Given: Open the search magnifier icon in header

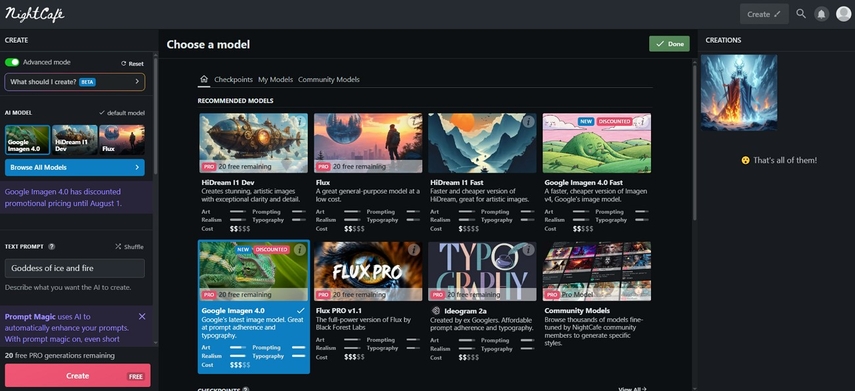Looking at the screenshot, I should pos(800,14).
